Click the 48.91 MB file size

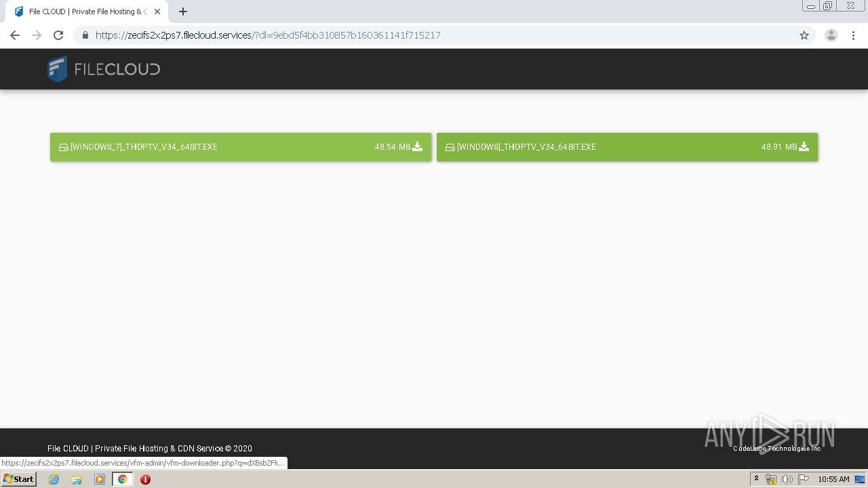tap(779, 147)
